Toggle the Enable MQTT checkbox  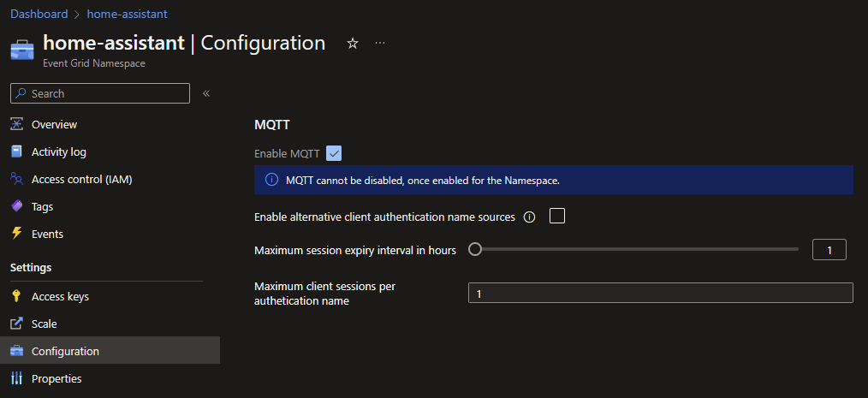tap(334, 153)
